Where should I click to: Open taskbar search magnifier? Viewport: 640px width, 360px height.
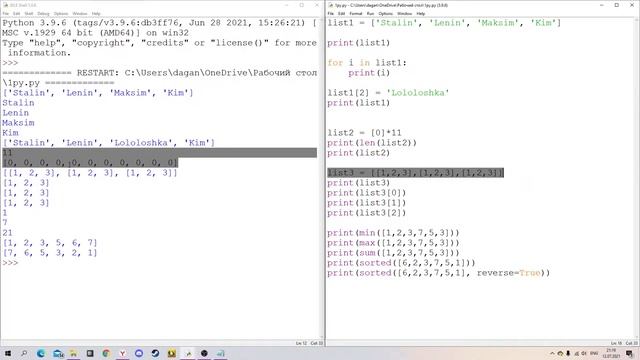(x=24, y=353)
